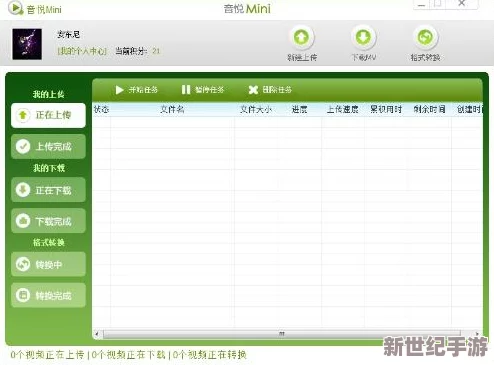Viewport: 494px width, 365px height.
Task: Maximize the 音悦Mini window
Action: coord(438,4)
